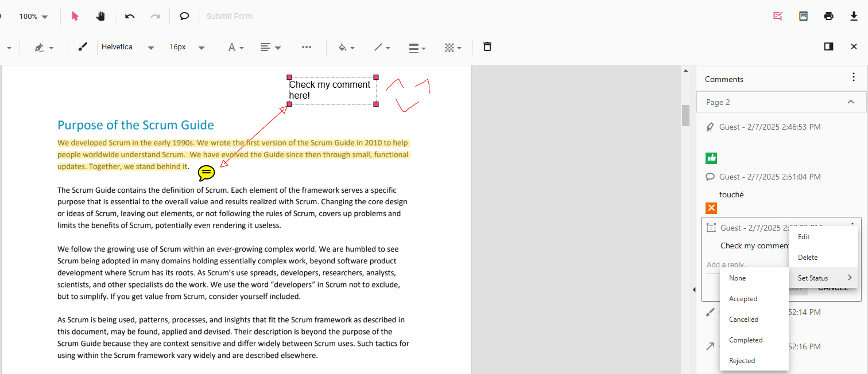Toggle the side panel view icon
The image size is (868, 374).
tap(828, 46)
